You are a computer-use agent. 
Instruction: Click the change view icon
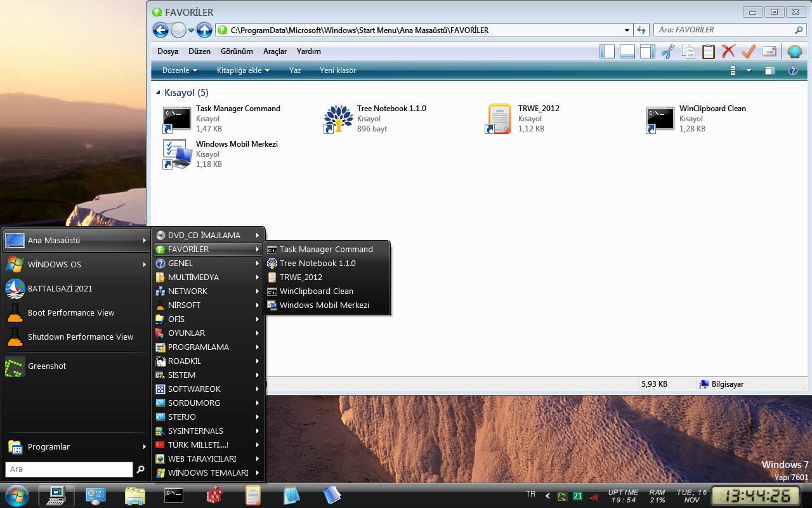click(736, 70)
